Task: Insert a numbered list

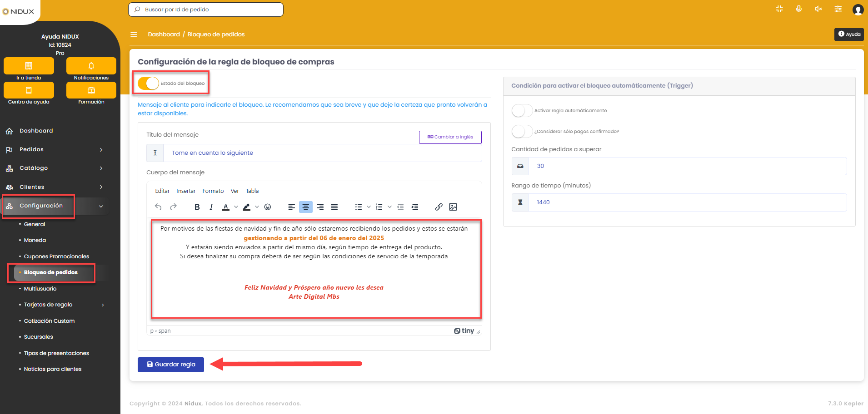Action: pyautogui.click(x=379, y=207)
